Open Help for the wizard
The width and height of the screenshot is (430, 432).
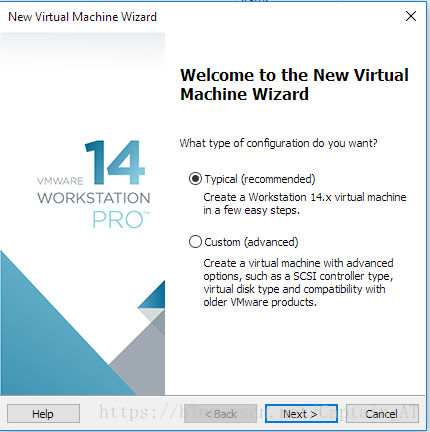pyautogui.click(x=43, y=414)
